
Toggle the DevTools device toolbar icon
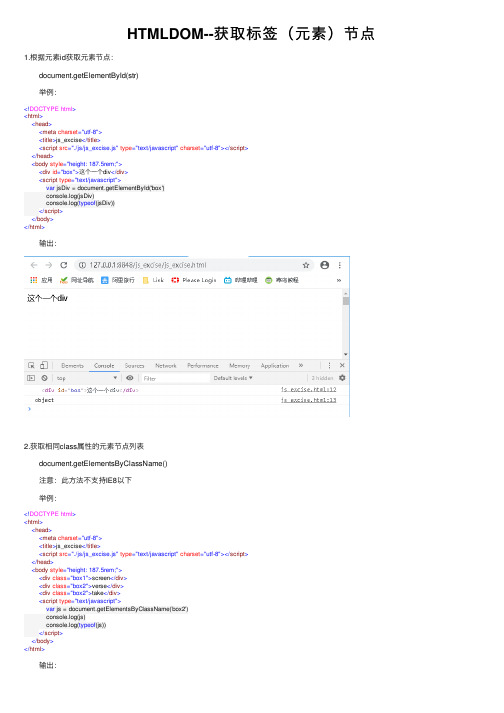point(44,365)
